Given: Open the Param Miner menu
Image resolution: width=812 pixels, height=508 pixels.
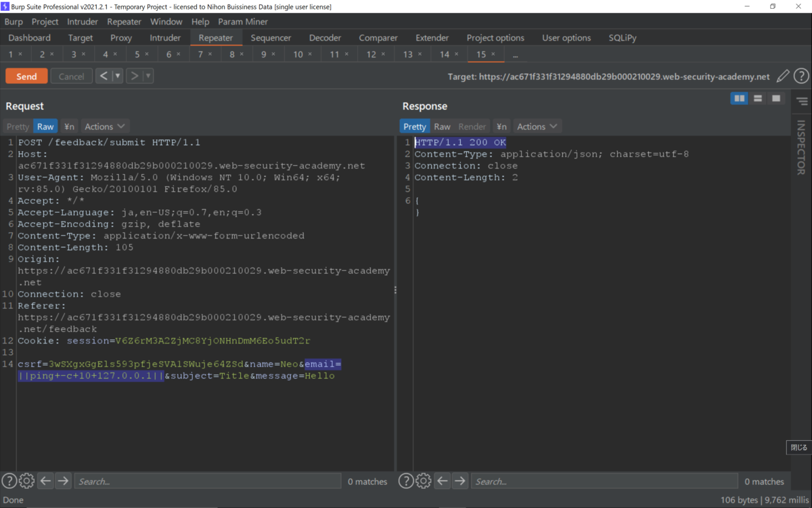Looking at the screenshot, I should click(x=243, y=22).
